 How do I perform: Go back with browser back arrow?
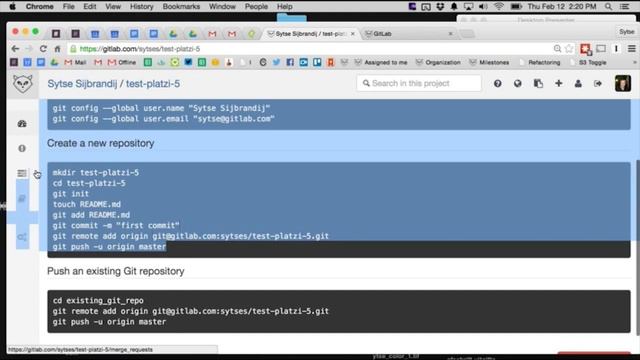(15, 49)
